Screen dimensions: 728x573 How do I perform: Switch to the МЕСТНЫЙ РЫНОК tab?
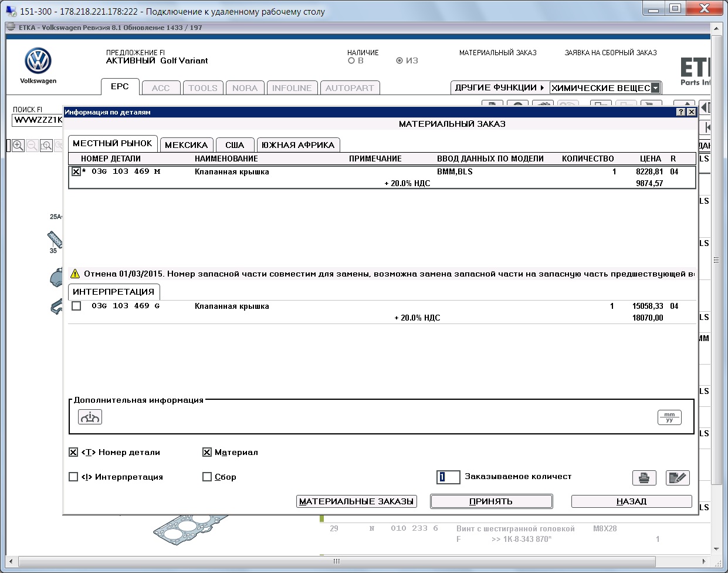(x=112, y=143)
